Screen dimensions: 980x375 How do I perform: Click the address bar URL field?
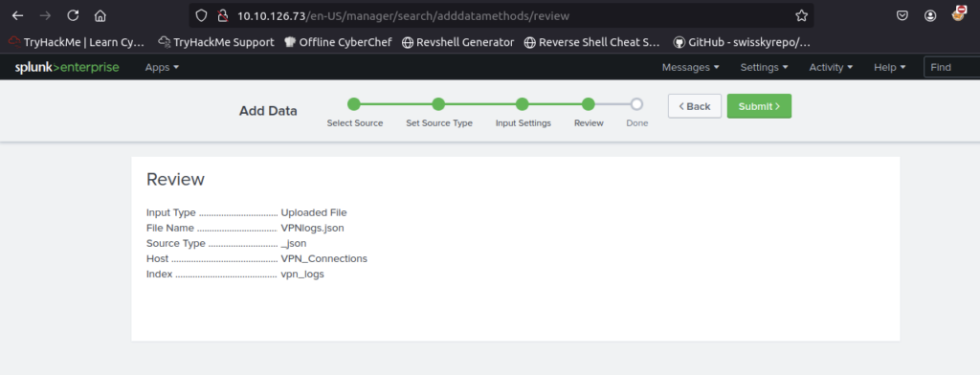coord(501,15)
